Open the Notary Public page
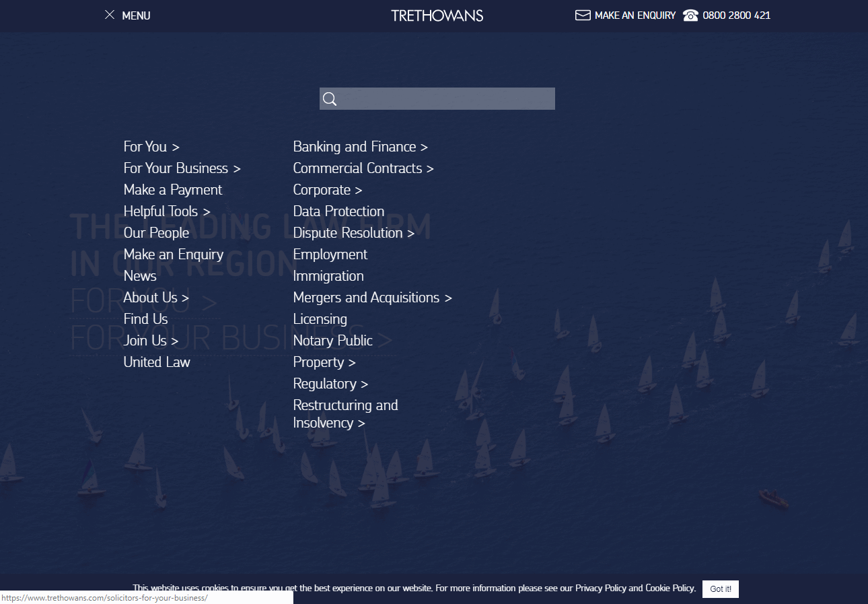Viewport: 868px width, 604px height. click(332, 341)
